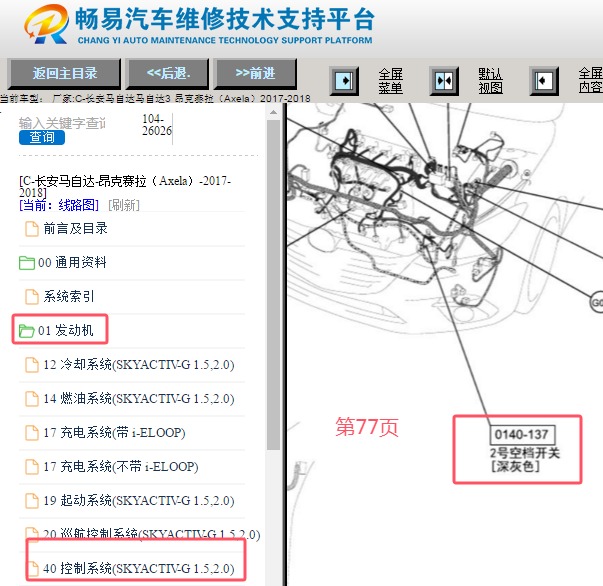Click the default view split icon
The width and height of the screenshot is (603, 586).
pos(444,81)
